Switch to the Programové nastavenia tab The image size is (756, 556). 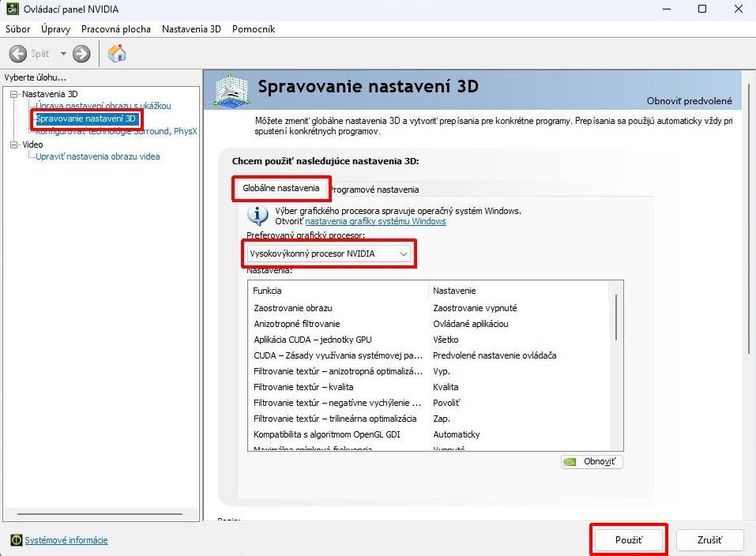tap(374, 190)
